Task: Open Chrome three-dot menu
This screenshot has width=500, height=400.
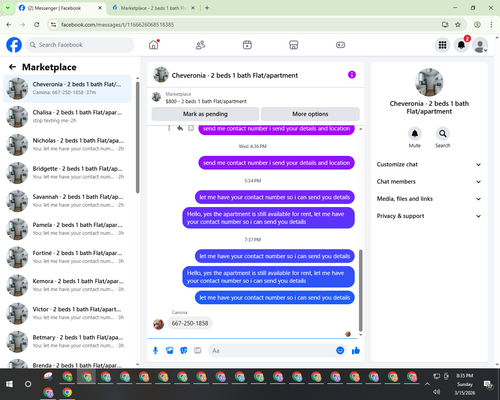Action: [491, 25]
